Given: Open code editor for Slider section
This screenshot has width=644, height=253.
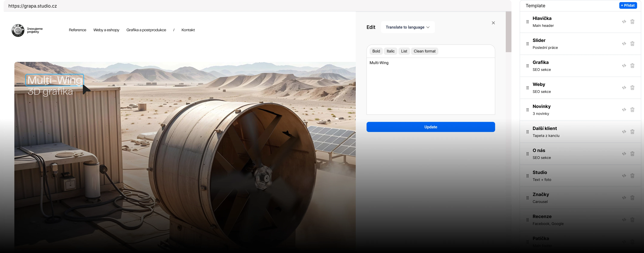Looking at the screenshot, I should tap(624, 44).
